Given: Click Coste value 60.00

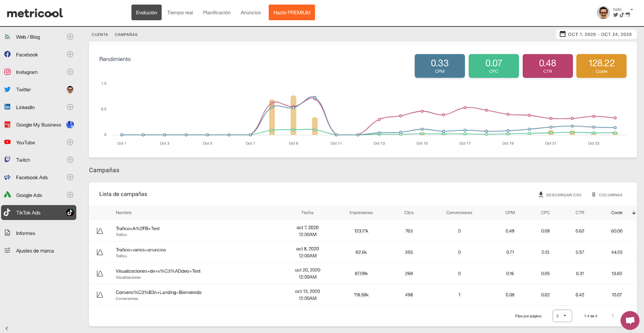Looking at the screenshot, I should (617, 231).
